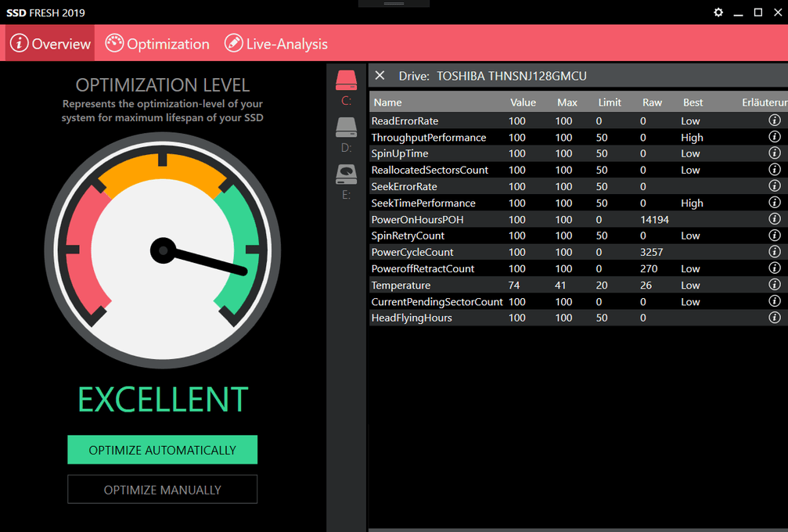
Task: Select the PoweroffRetractCount attribute name
Action: tap(423, 269)
